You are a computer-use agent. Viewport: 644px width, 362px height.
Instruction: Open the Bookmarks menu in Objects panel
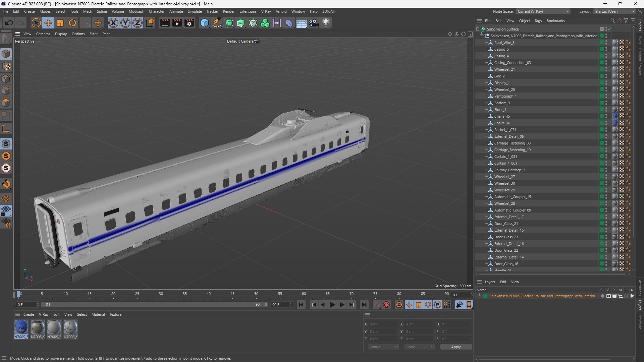point(555,21)
